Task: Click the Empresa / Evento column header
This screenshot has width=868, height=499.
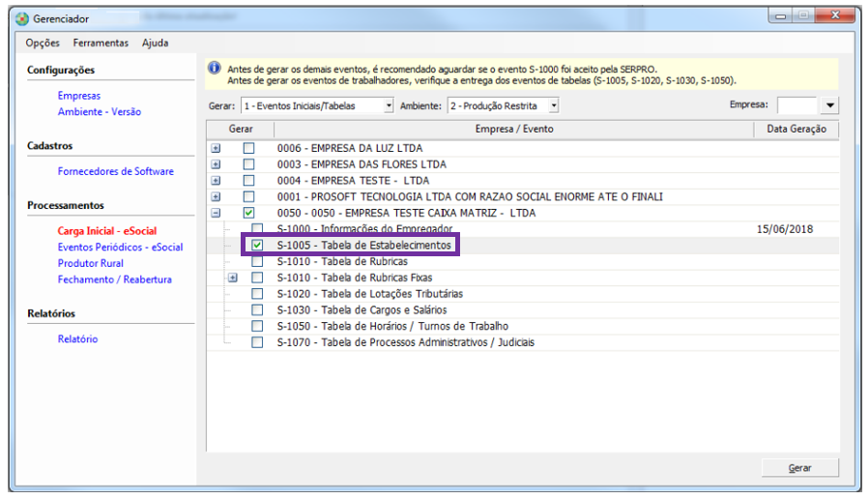Action: point(514,129)
